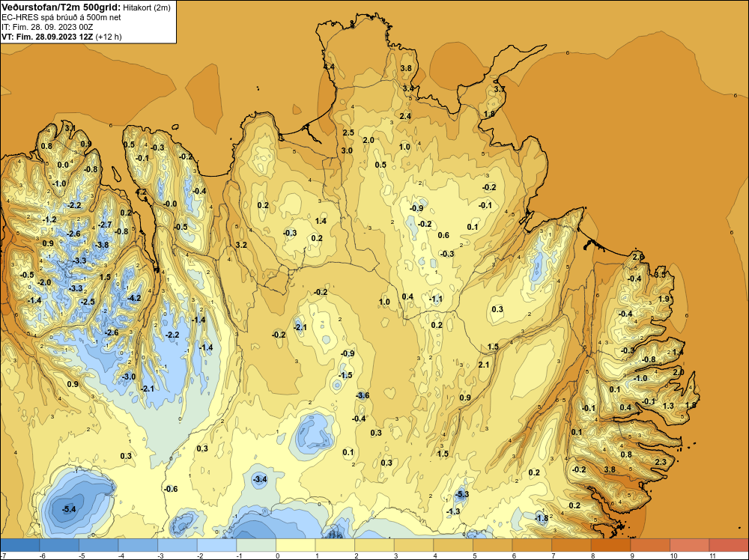
Task: Click the 2.3 temperature value on the map
Action: (661, 462)
